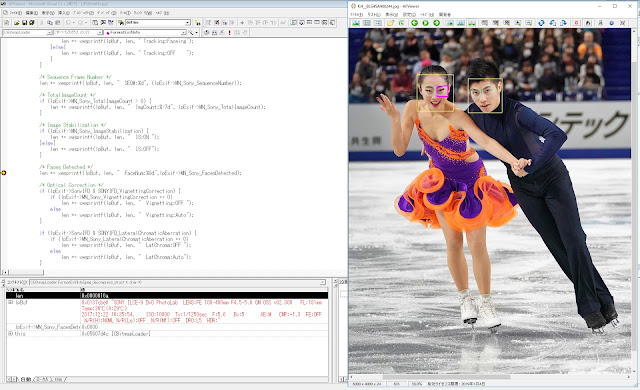Toggle the breakpoint marker beside FacesDetected line
This screenshot has width=640, height=390.
tap(4, 173)
